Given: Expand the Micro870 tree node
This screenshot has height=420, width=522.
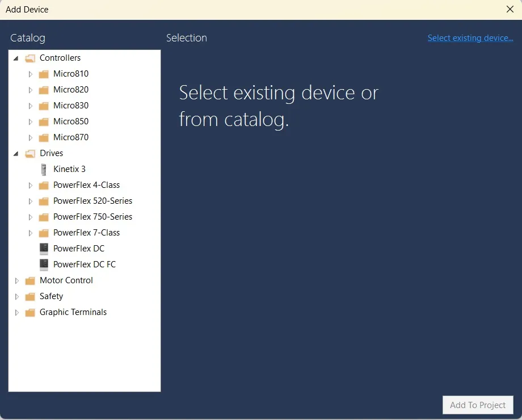Looking at the screenshot, I should tap(30, 137).
